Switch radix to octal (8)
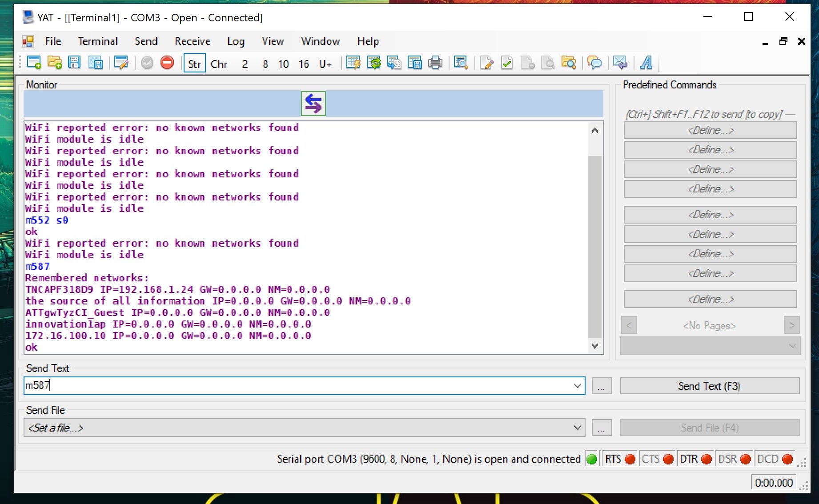Viewport: 819px width, 504px height. coord(265,64)
